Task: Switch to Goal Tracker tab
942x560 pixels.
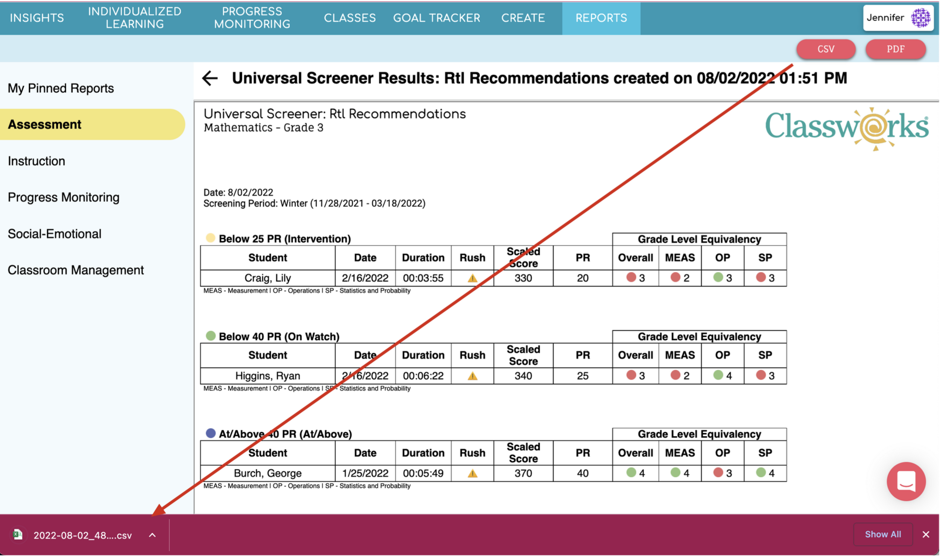Action: (436, 18)
